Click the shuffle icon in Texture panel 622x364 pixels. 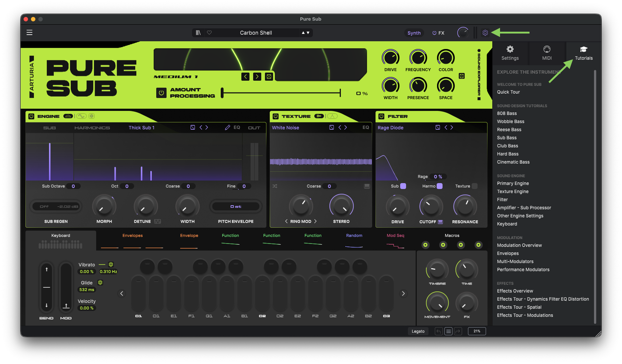275,186
